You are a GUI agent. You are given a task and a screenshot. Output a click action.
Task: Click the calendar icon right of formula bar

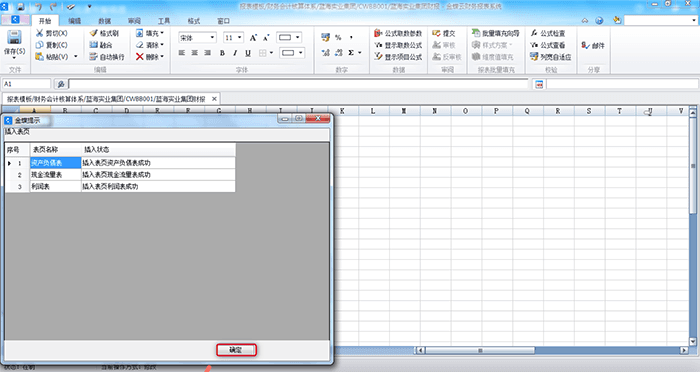539,84
